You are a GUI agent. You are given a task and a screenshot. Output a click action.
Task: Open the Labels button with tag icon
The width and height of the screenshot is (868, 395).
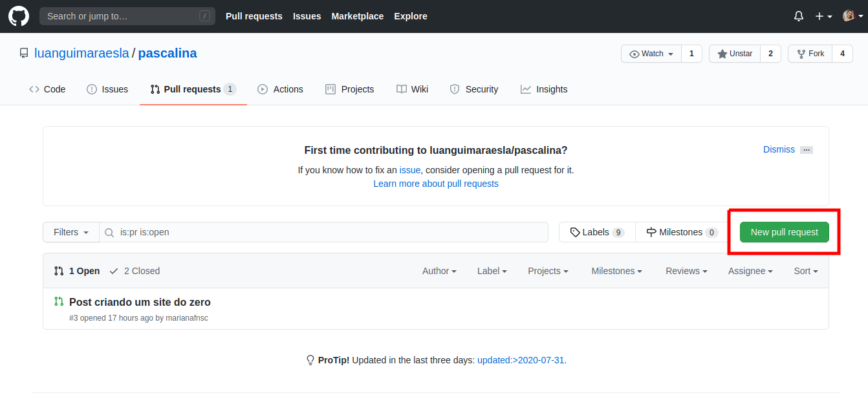point(596,232)
